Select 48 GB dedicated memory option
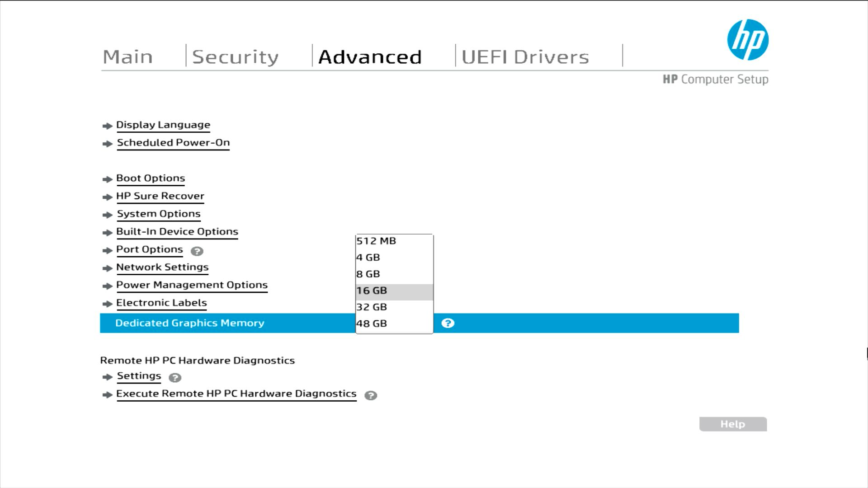868x488 pixels. [x=372, y=324]
